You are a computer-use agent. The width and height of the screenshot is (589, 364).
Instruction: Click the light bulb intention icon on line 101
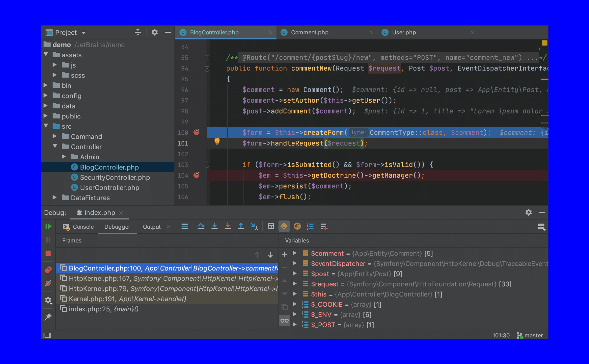pos(217,141)
